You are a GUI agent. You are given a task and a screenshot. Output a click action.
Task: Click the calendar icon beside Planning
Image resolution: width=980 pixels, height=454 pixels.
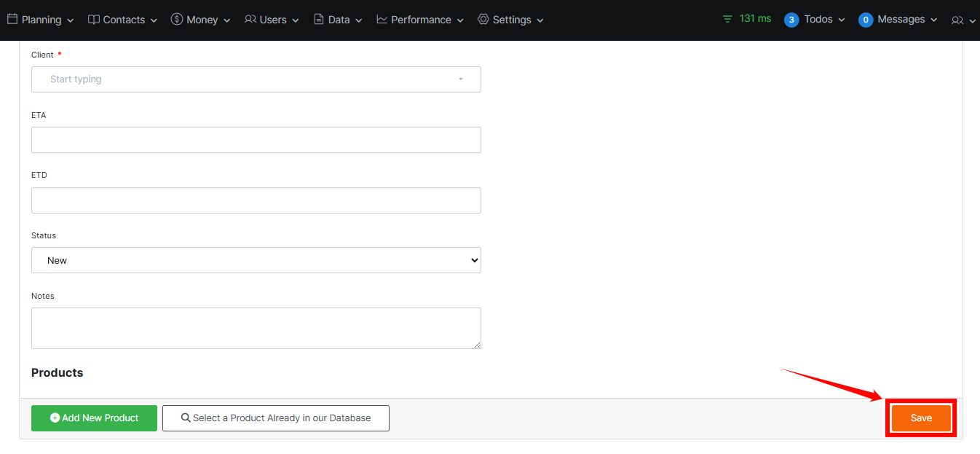coord(12,20)
